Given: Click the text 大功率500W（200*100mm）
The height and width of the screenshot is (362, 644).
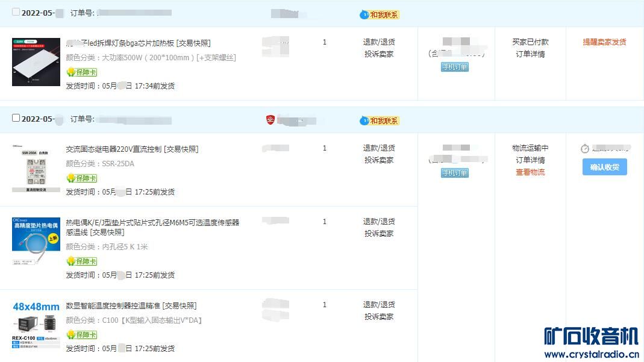Looking at the screenshot, I should point(148,57).
